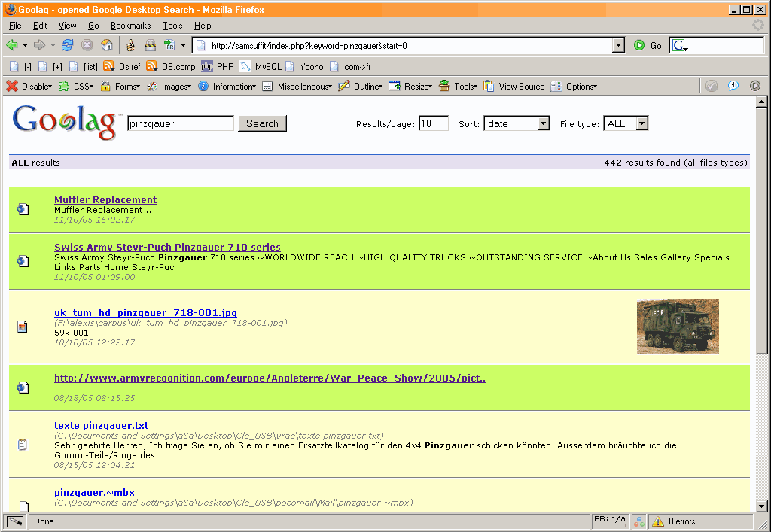Image resolution: width=771 pixels, height=532 pixels.
Task: Click the [+] bookmarklet
Action: [x=50, y=66]
